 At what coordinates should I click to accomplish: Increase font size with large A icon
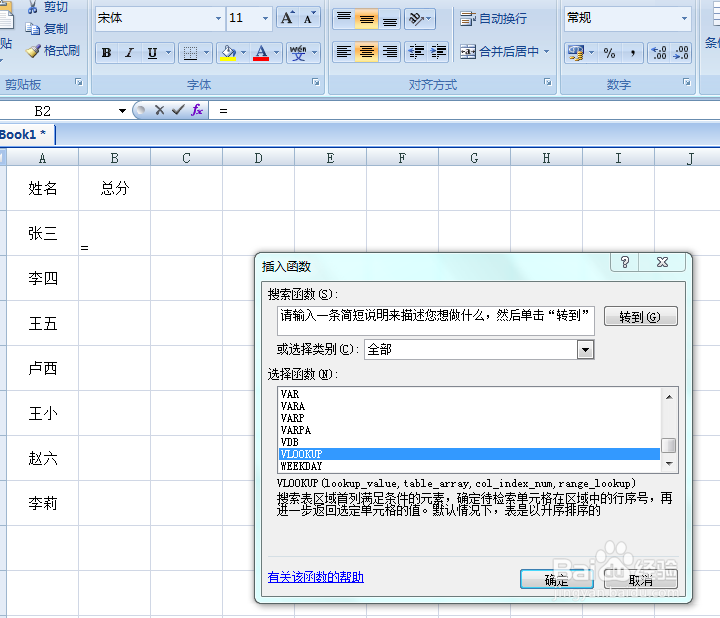click(x=287, y=18)
